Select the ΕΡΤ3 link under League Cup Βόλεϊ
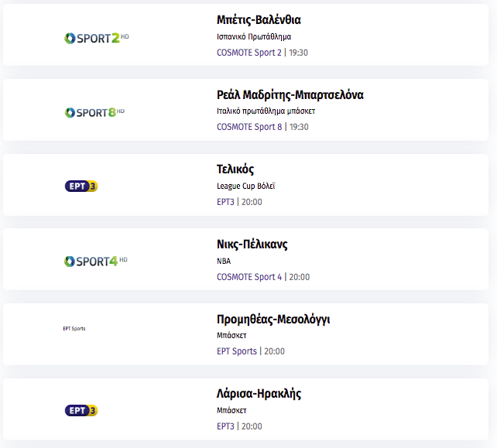 (x=225, y=202)
